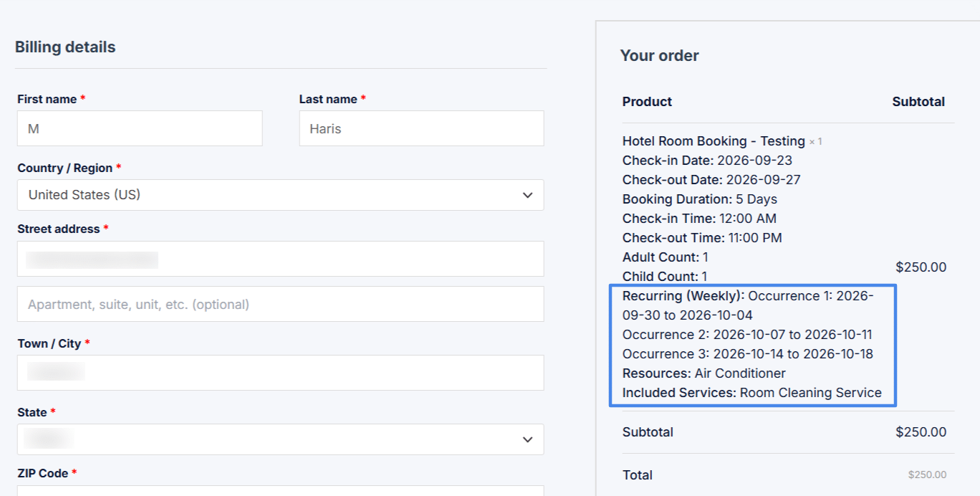Click the Total row $250.00 amount
This screenshot has height=496, width=980.
tap(927, 474)
